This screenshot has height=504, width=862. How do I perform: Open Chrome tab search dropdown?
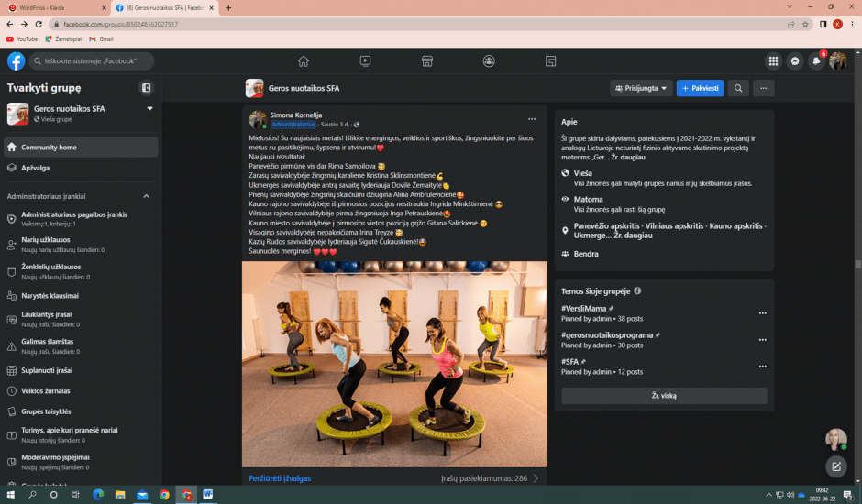[x=790, y=7]
